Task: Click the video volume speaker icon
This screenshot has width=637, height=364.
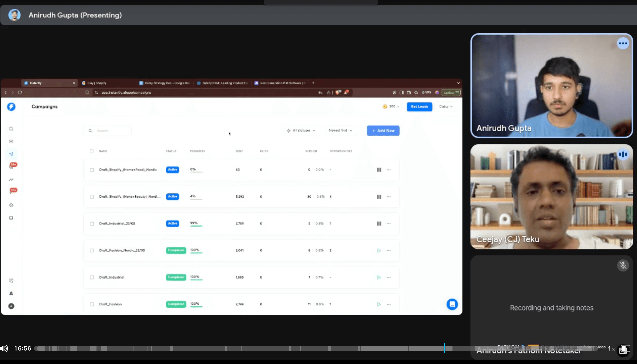Action: coord(4,348)
